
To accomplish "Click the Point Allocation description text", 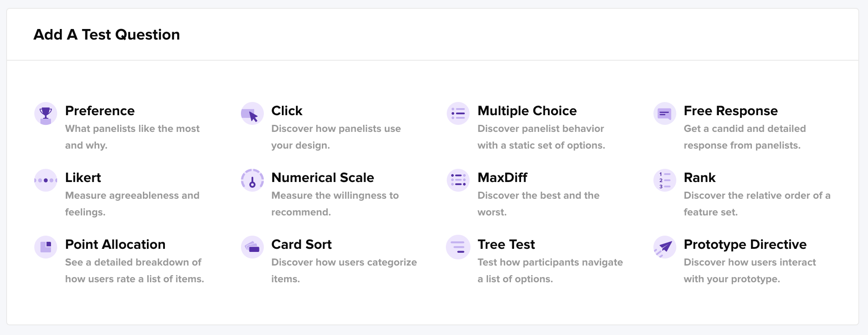I will point(134,270).
